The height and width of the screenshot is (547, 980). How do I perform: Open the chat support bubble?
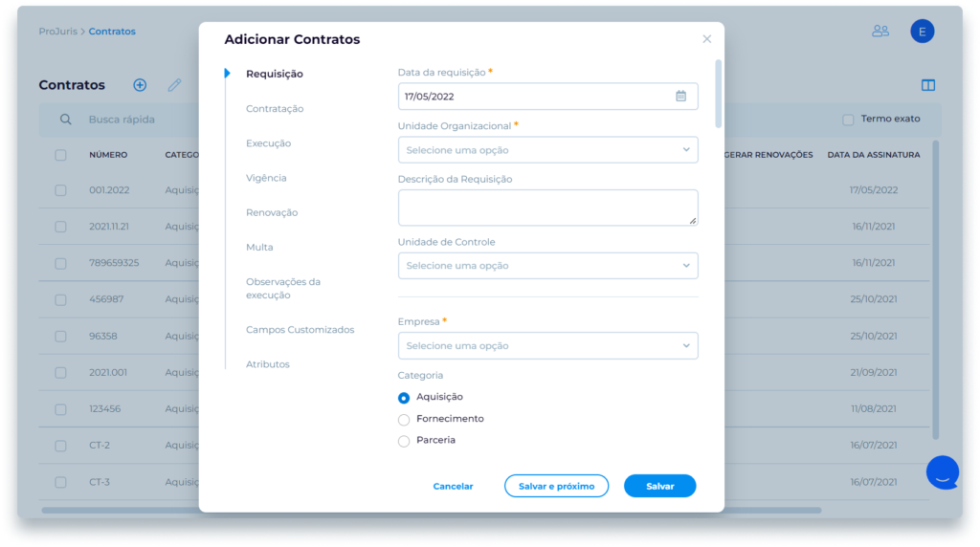(942, 472)
